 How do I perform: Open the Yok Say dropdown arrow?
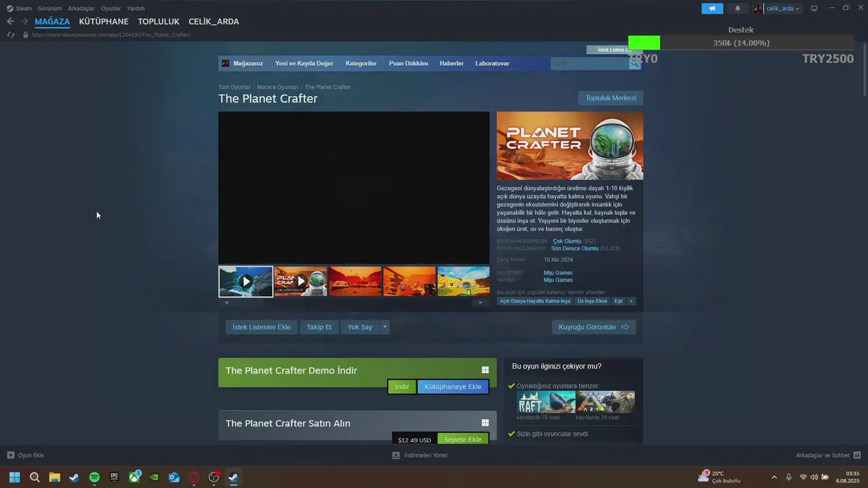385,327
